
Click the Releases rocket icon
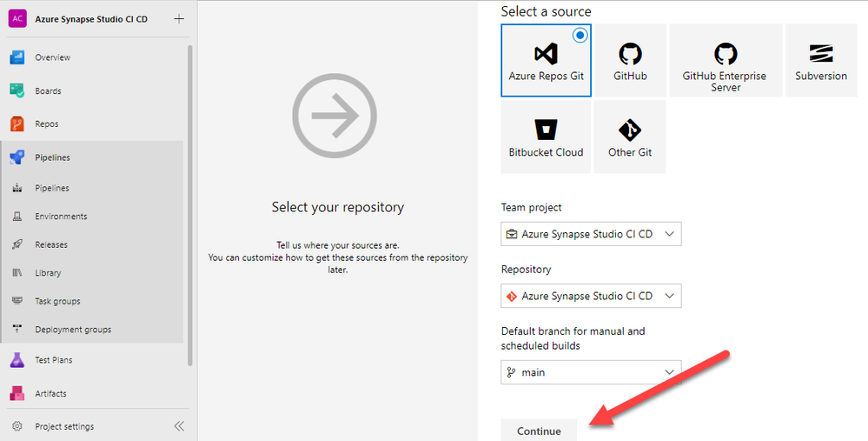[x=17, y=244]
